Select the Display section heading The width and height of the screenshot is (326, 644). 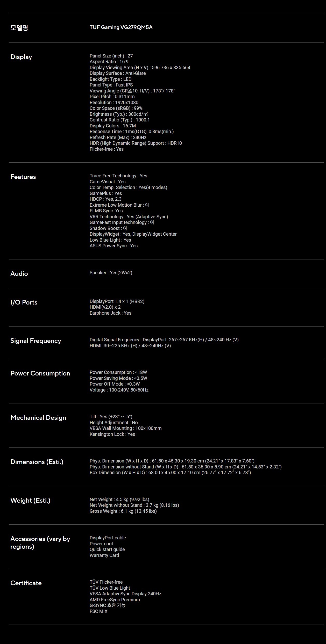coord(21,57)
